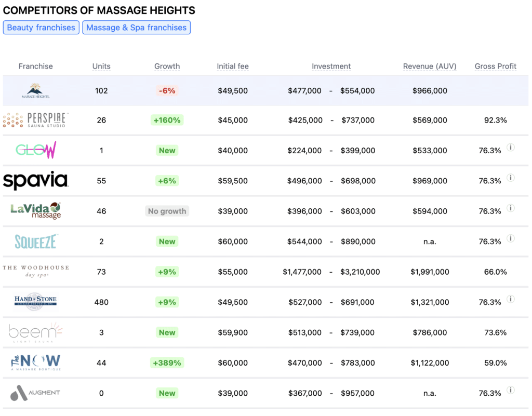This screenshot has width=532, height=416.
Task: Select the No growth badge
Action: click(x=167, y=211)
